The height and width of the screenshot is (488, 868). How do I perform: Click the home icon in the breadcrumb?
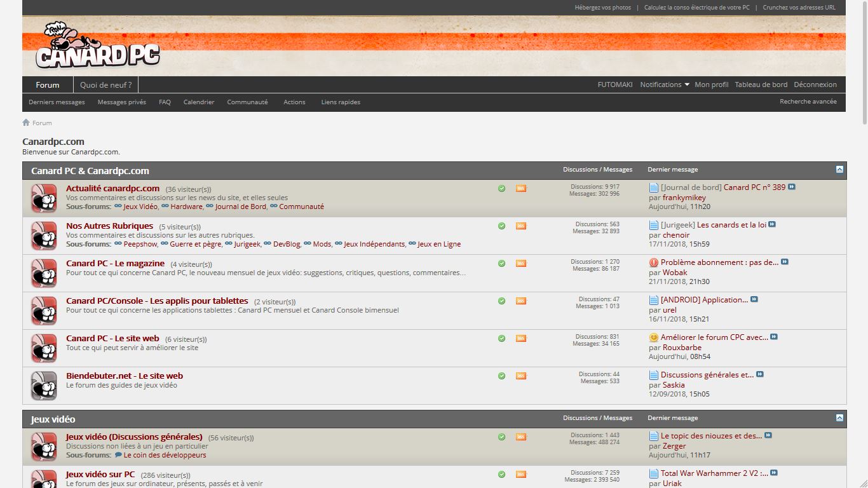26,123
